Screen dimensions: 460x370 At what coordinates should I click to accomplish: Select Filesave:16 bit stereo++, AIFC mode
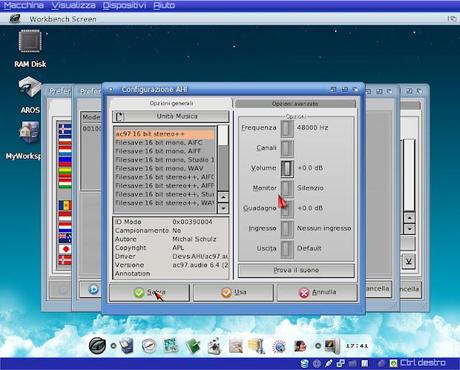point(165,177)
